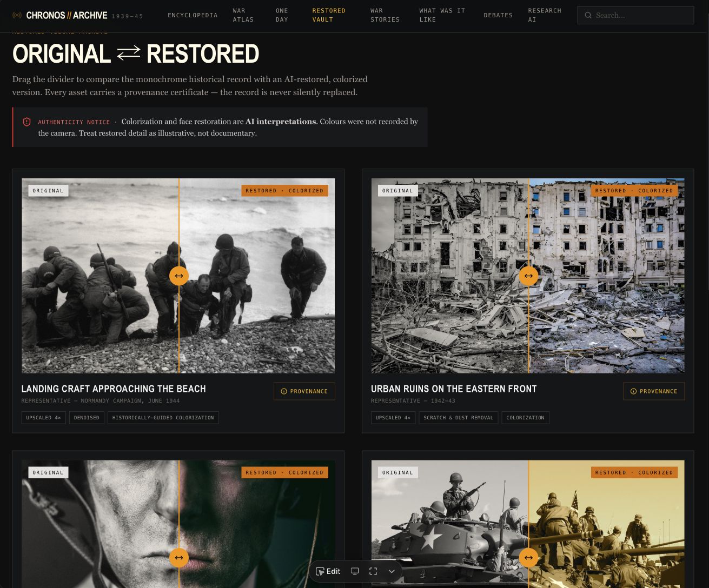The image size is (709, 588).
Task: Click the Denoised tag
Action: [x=87, y=418]
